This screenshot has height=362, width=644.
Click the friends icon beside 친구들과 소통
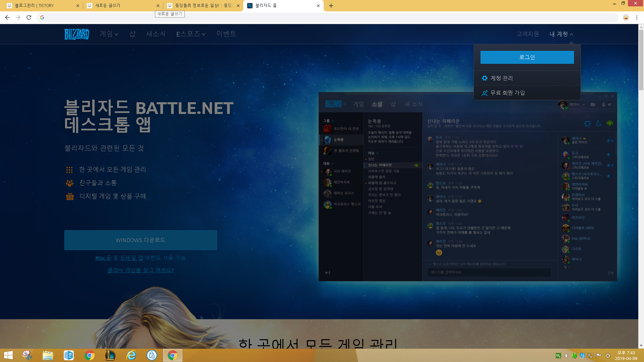(69, 183)
